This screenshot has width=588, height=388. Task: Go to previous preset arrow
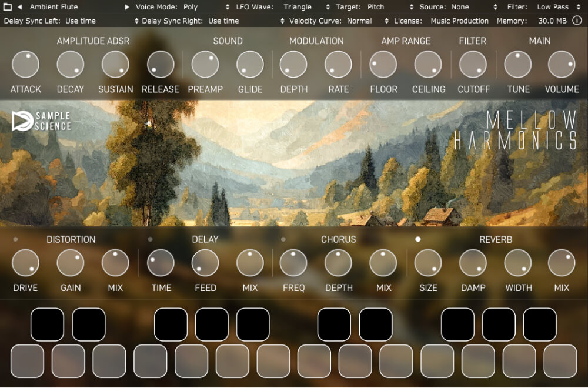[19, 6]
